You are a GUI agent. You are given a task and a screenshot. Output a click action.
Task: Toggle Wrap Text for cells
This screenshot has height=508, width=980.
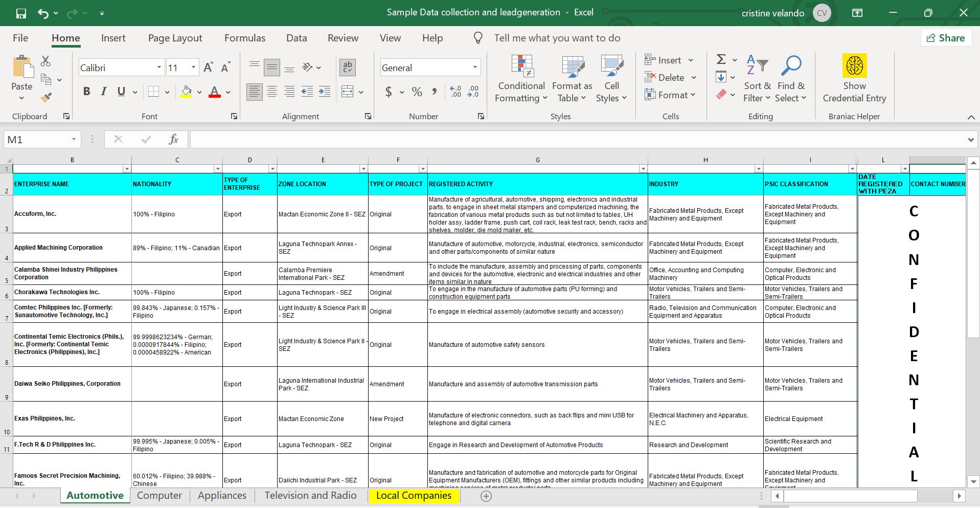pyautogui.click(x=348, y=67)
